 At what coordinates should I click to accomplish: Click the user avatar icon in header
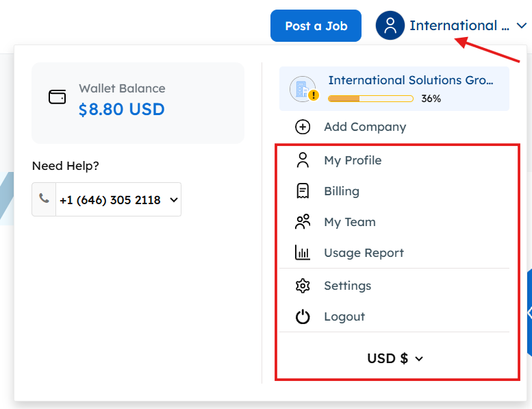coord(390,25)
